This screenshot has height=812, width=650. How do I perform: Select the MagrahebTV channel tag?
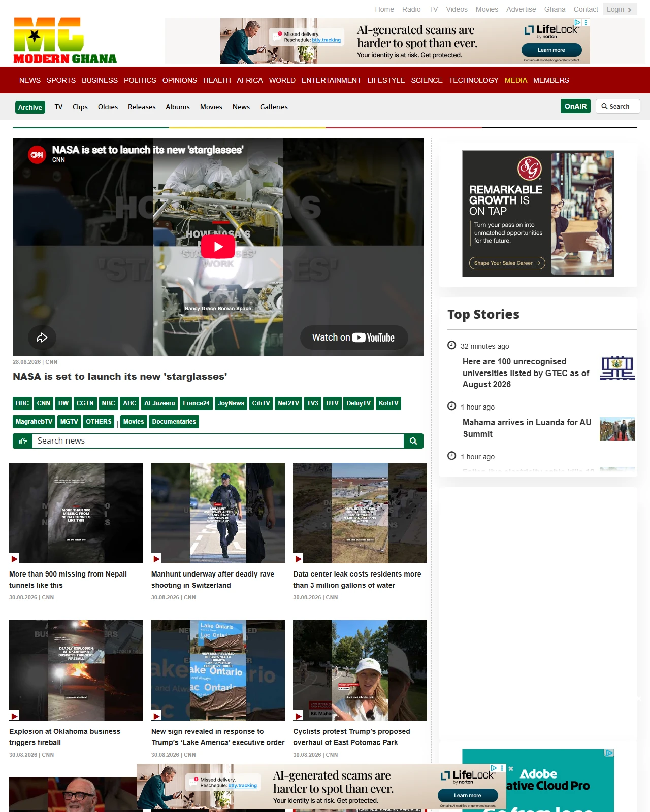pos(34,422)
